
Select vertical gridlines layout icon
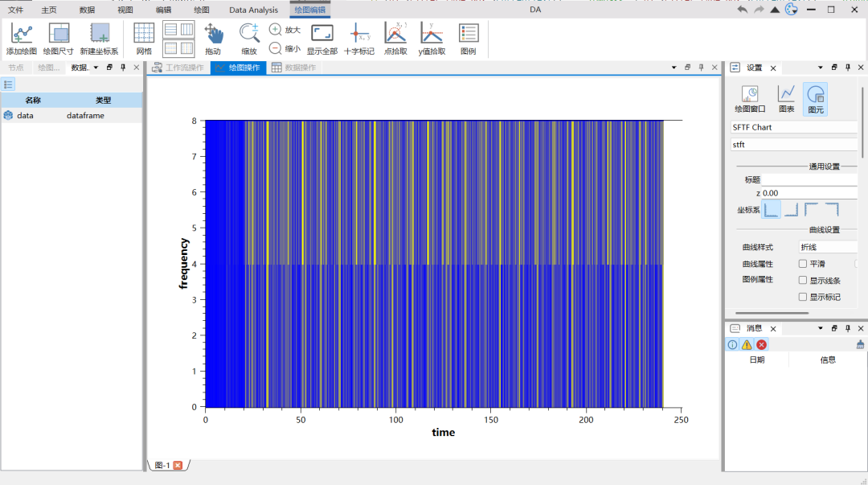click(187, 30)
